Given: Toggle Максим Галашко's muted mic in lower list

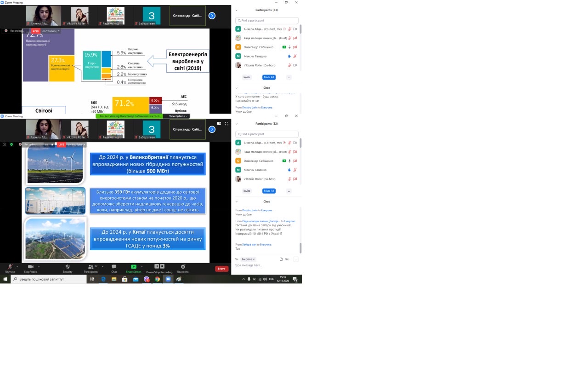Looking at the screenshot, I should pos(295,170).
